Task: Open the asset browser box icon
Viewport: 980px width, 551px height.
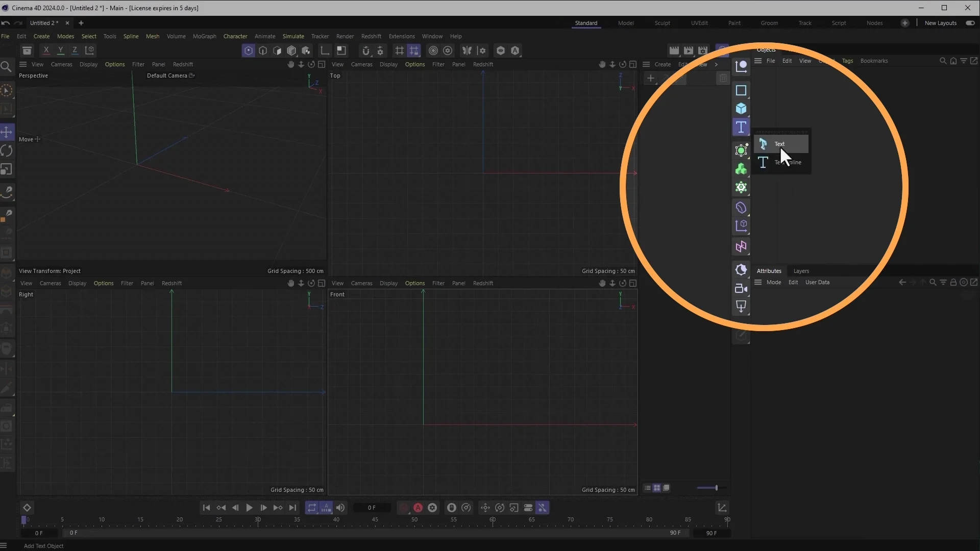Action: pyautogui.click(x=27, y=50)
